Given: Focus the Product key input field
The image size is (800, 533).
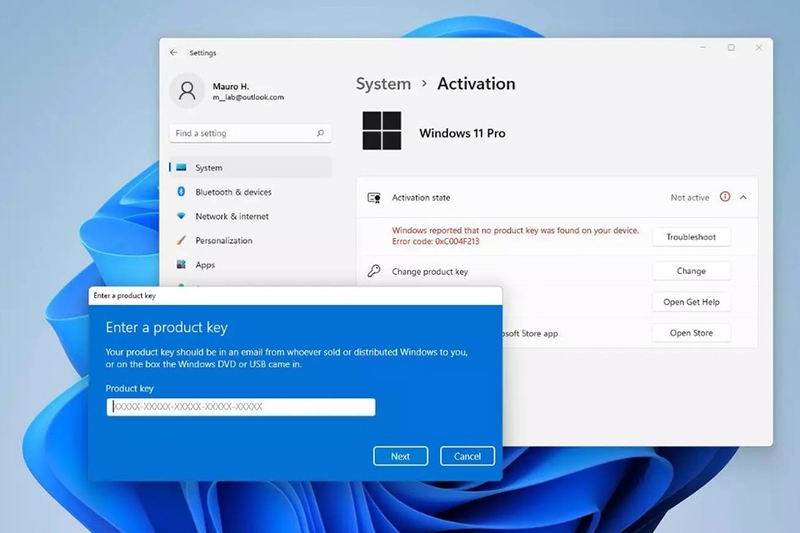Looking at the screenshot, I should click(241, 407).
